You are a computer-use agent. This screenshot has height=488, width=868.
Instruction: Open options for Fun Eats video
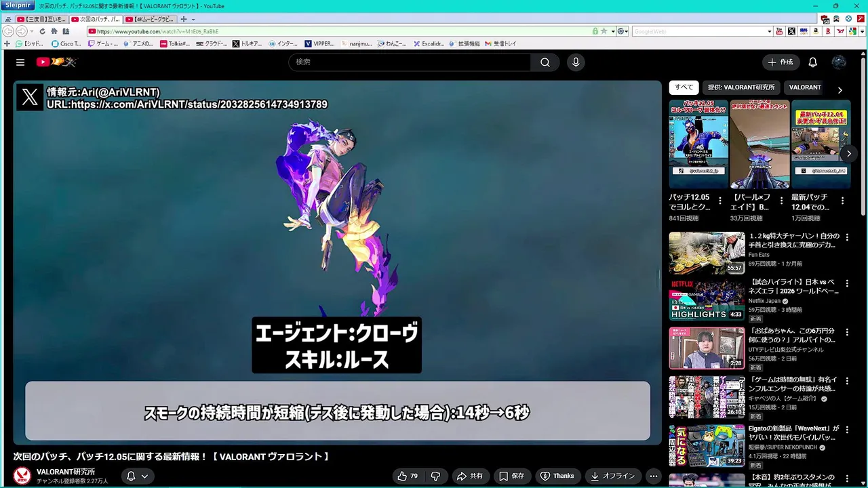coord(847,238)
